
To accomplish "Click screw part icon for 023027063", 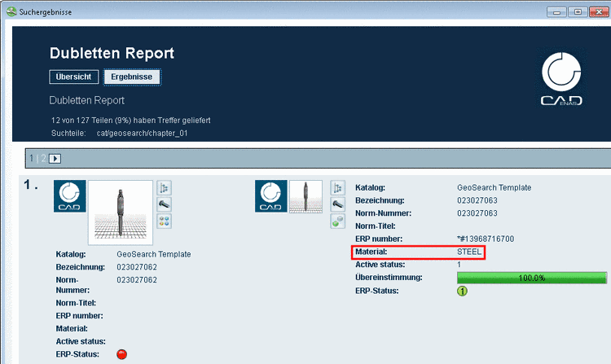I will [x=337, y=204].
